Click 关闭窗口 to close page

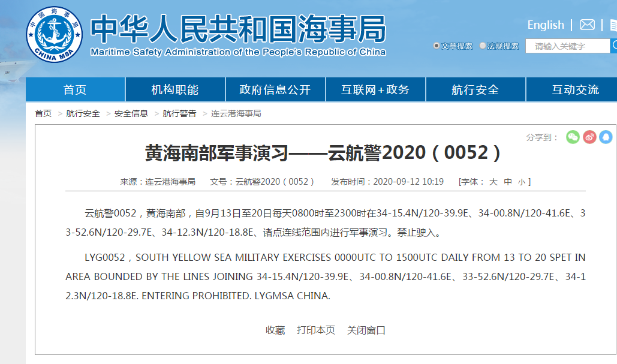366,330
